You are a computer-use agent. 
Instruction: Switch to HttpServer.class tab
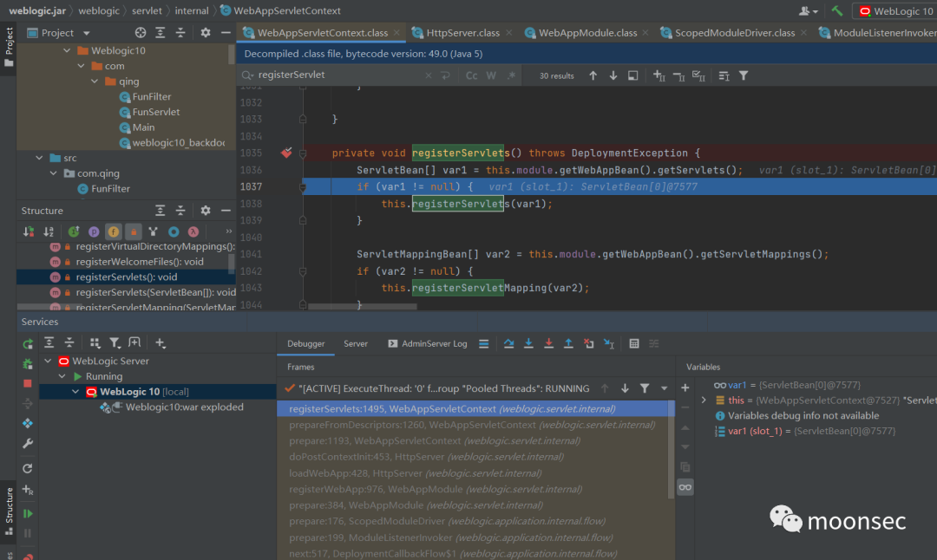pos(462,33)
